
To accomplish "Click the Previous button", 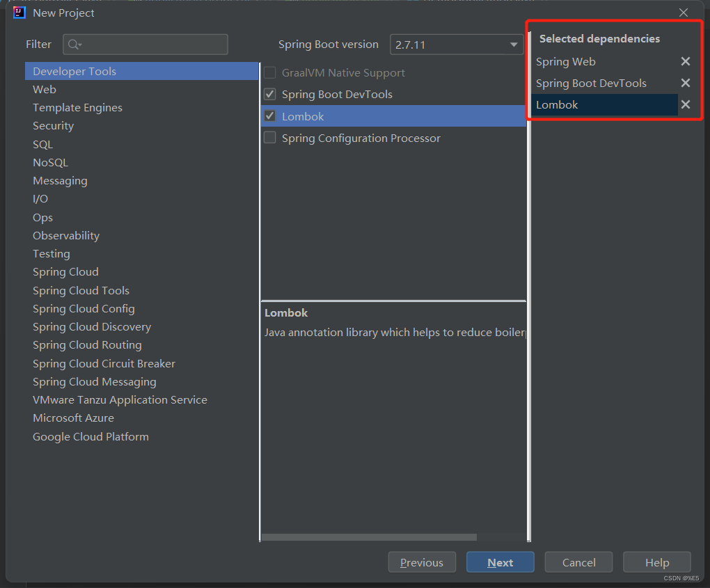I will click(x=422, y=562).
